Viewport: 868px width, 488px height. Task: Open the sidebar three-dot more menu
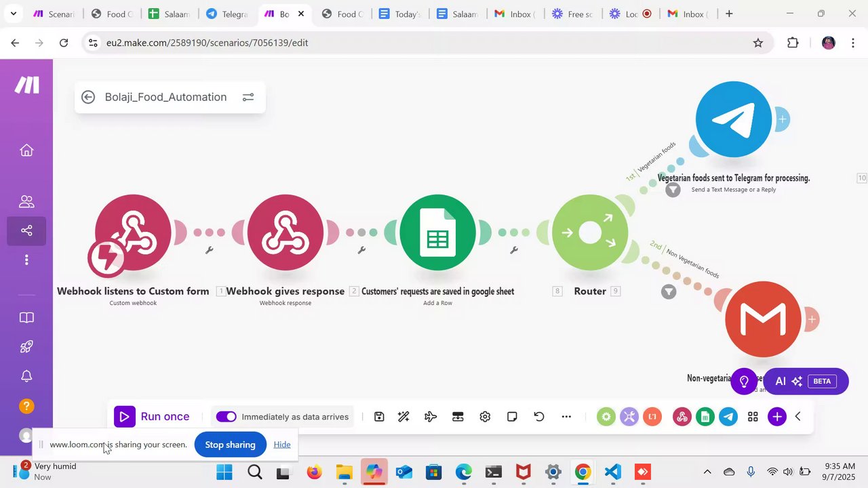click(x=26, y=260)
